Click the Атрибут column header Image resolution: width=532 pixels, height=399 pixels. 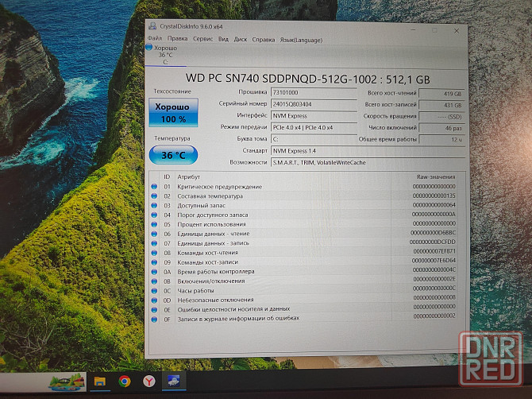(189, 177)
